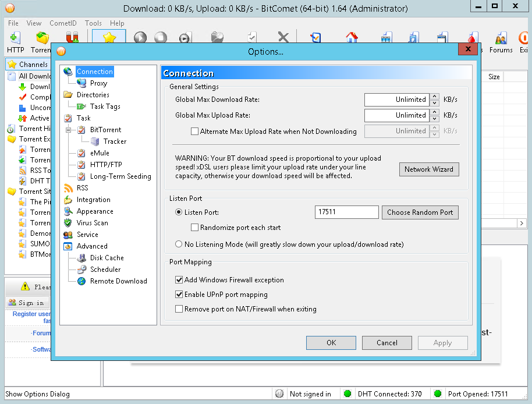Open the File menu
Viewport: 532px width, 404px height.
tap(13, 23)
